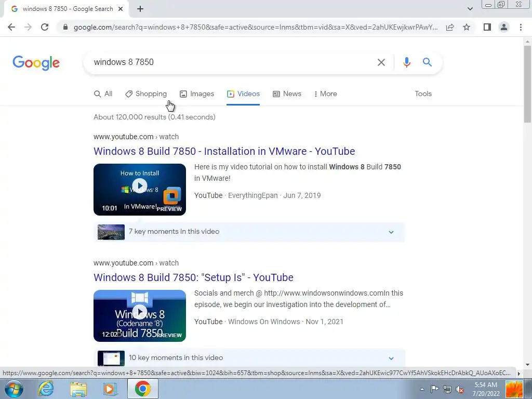Reload the current page
The height and width of the screenshot is (399, 532).
pos(45,27)
